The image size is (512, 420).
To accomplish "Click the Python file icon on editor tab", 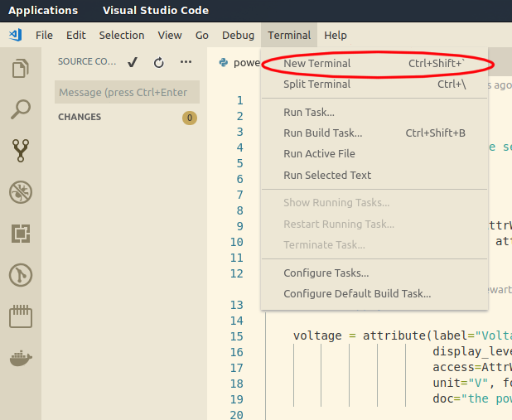I will click(224, 62).
